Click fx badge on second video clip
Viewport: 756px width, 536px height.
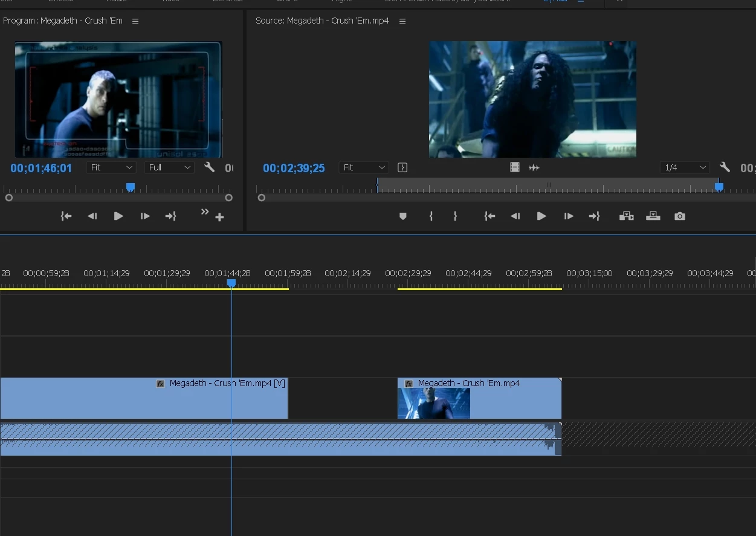tap(409, 384)
